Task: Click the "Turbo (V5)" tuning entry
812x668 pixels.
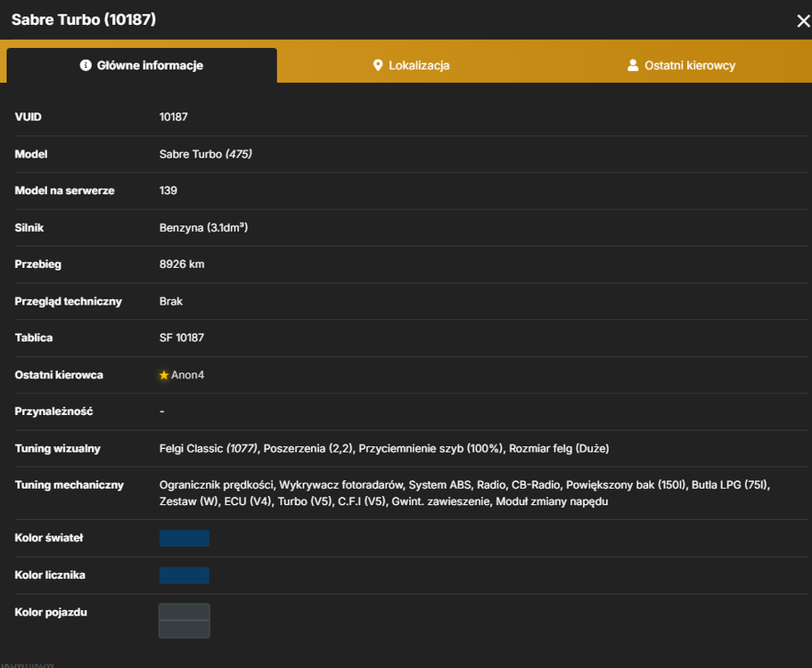Action: [x=306, y=501]
